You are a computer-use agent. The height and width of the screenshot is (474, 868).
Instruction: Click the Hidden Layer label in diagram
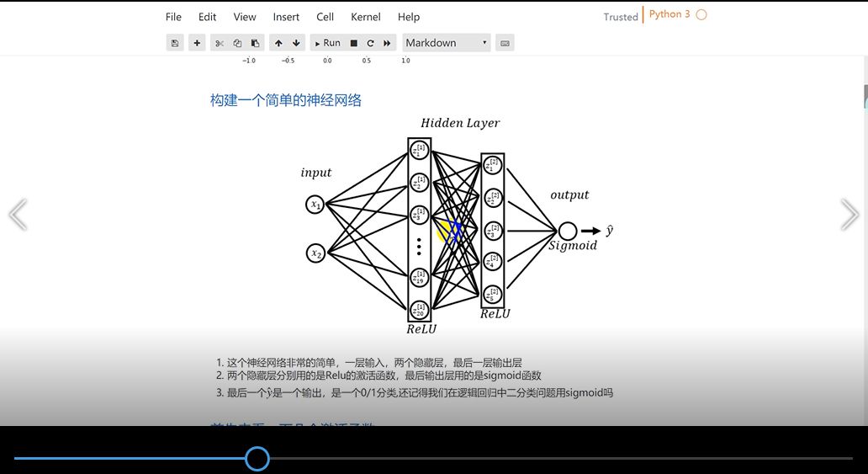(x=460, y=123)
